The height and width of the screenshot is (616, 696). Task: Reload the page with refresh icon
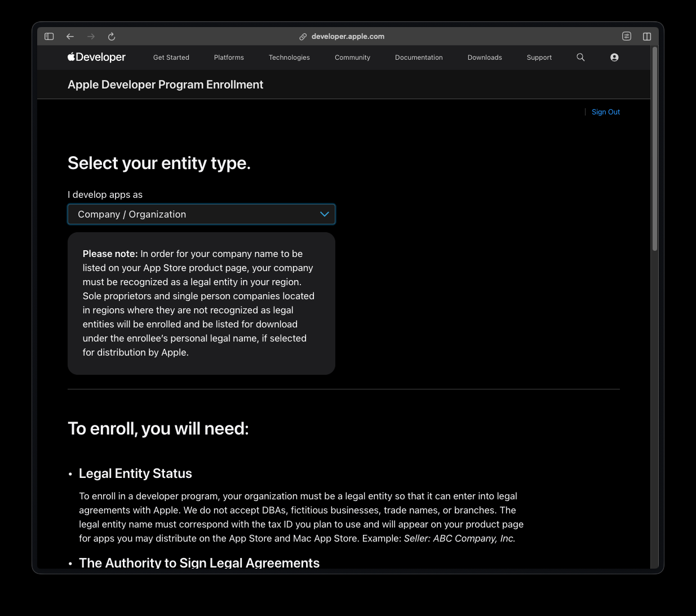click(112, 37)
